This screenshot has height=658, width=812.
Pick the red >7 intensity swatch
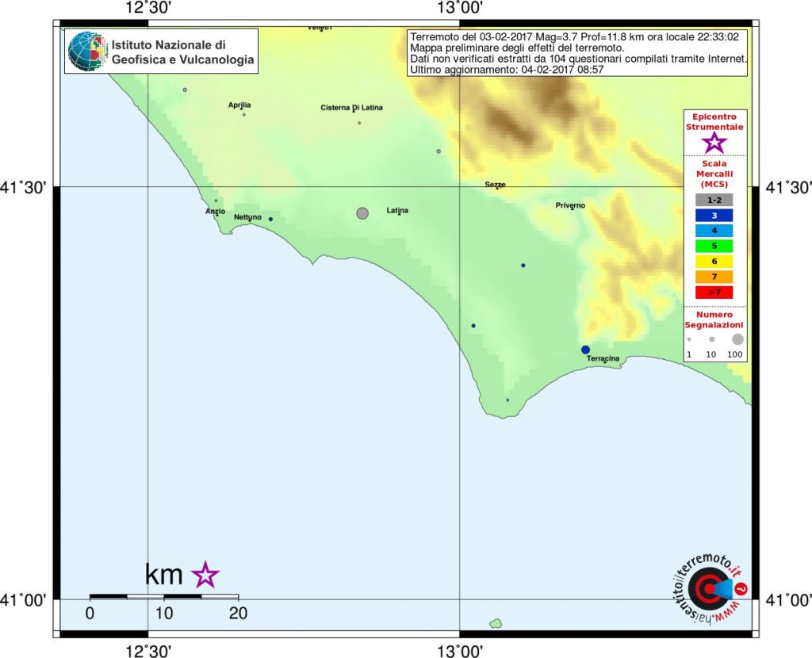point(714,292)
